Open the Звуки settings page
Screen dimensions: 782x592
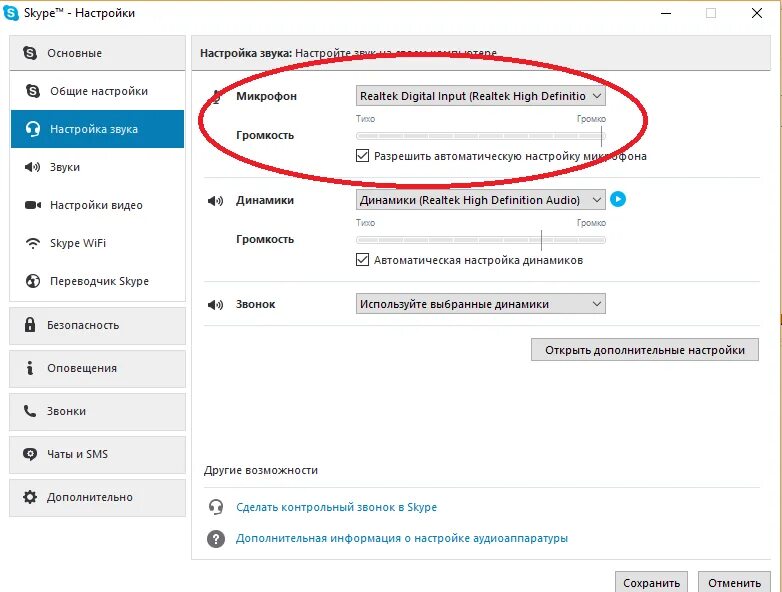(x=97, y=167)
